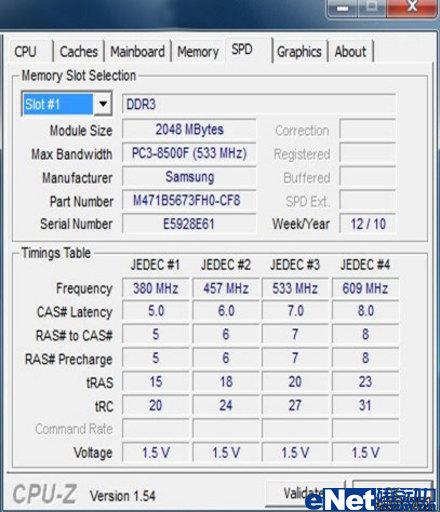Select the Mainboard tab
This screenshot has width=440, height=512.
pyautogui.click(x=138, y=52)
